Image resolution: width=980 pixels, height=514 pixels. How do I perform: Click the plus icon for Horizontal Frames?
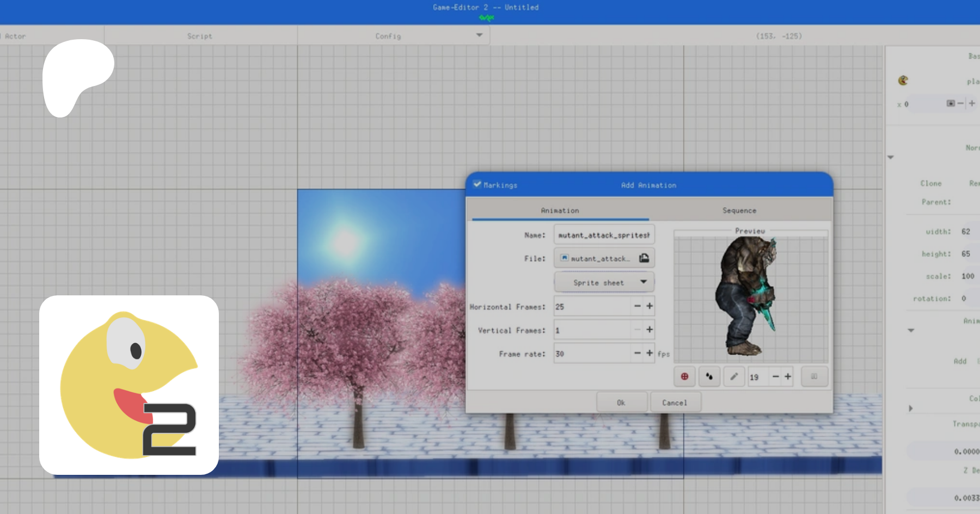pyautogui.click(x=650, y=306)
